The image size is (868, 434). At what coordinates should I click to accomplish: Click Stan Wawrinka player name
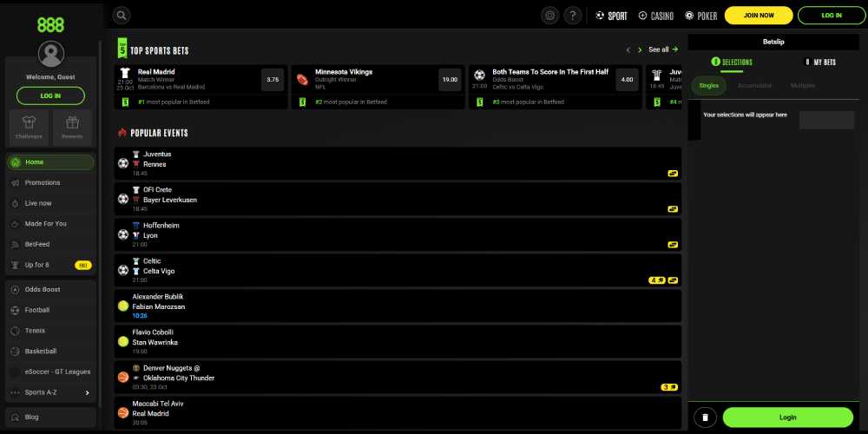click(155, 342)
